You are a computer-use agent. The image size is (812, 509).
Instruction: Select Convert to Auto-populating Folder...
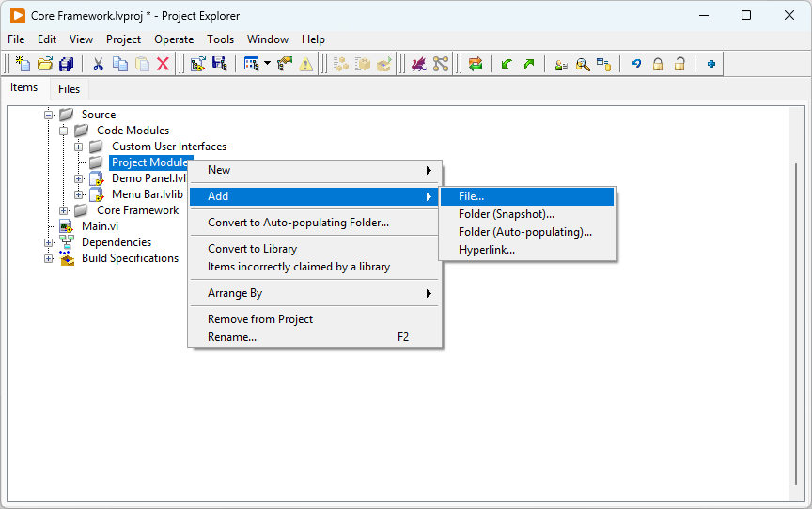coord(314,223)
